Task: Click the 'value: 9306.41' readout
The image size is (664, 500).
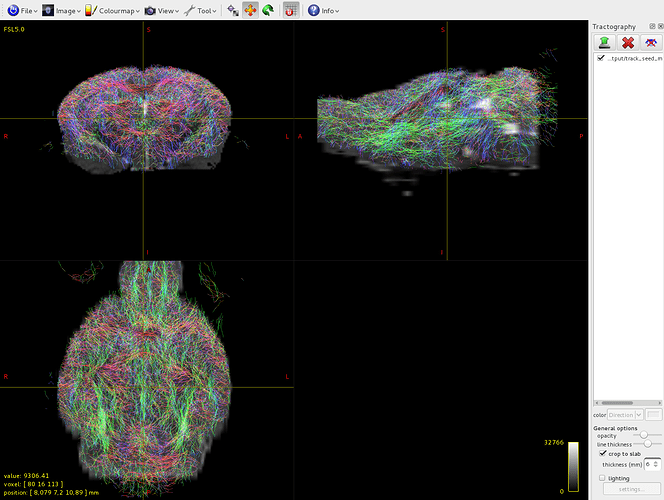Action: 26,475
